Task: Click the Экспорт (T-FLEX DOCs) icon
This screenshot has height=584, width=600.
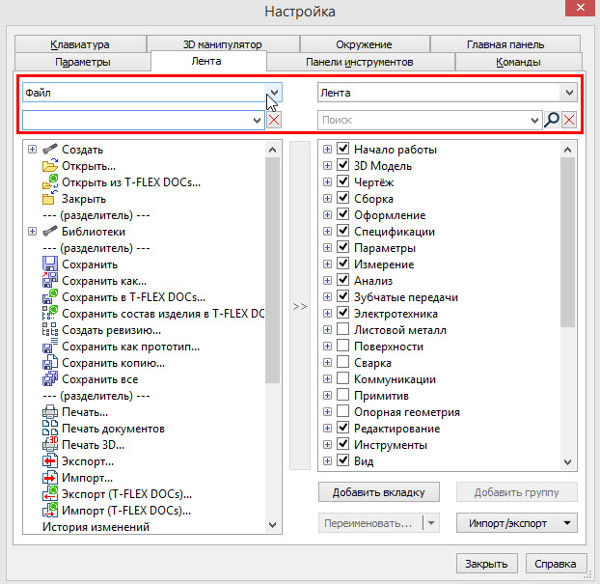Action: click(50, 494)
